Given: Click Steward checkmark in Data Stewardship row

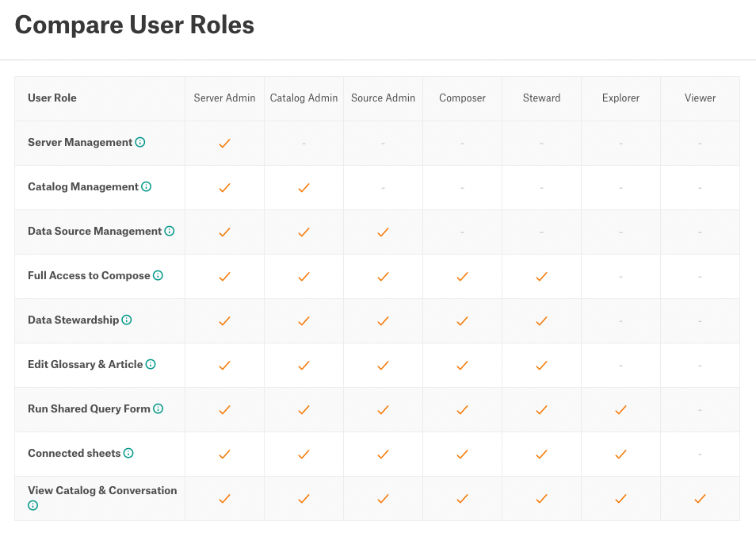Looking at the screenshot, I should [x=541, y=320].
